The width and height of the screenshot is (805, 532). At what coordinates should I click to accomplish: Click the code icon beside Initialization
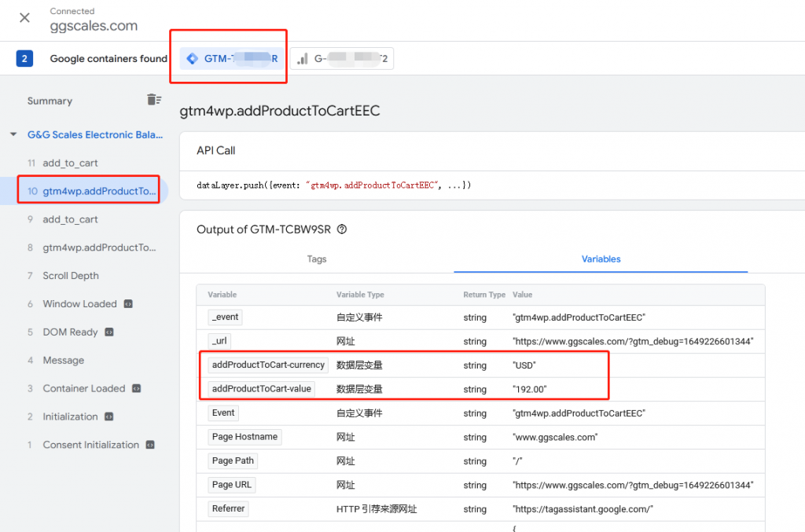coord(108,416)
